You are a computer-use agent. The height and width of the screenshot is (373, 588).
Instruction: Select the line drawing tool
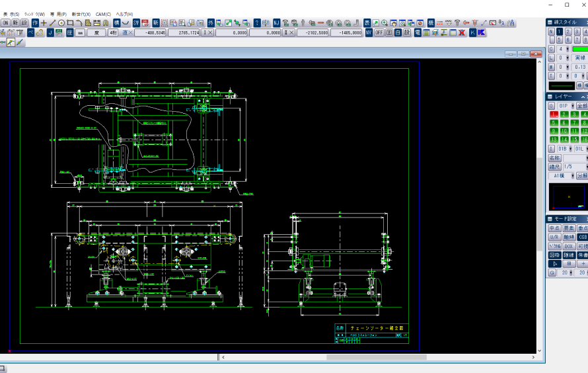(53, 22)
